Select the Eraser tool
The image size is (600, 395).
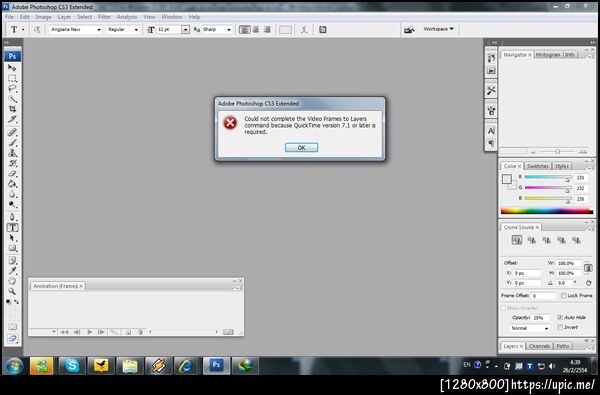click(x=12, y=174)
